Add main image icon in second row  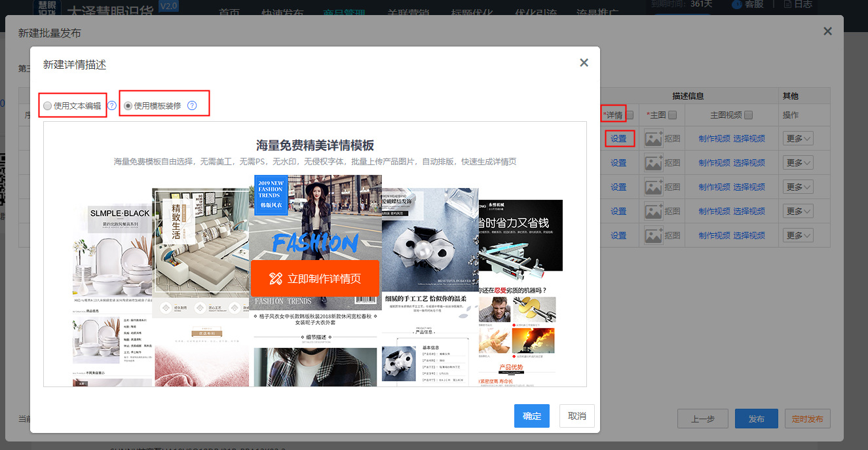[653, 163]
